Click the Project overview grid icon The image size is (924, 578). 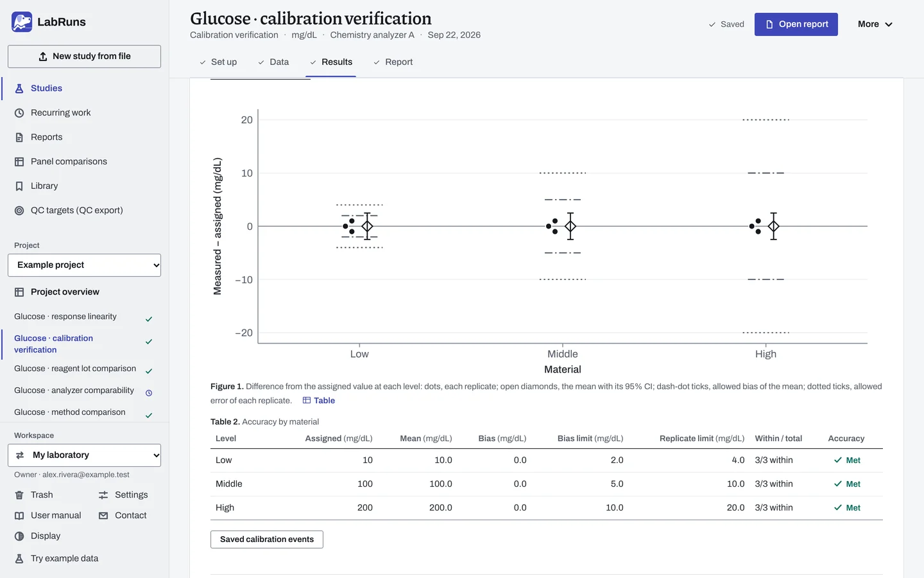tap(19, 292)
